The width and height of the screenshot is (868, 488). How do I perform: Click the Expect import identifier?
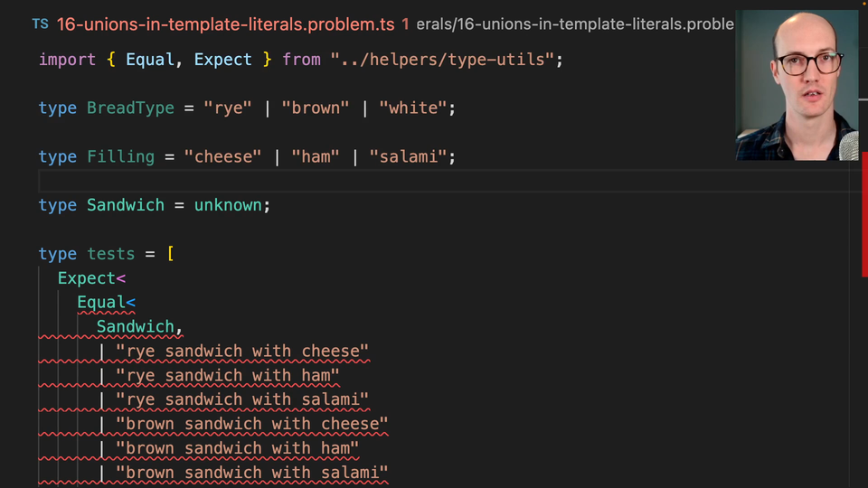pyautogui.click(x=222, y=60)
